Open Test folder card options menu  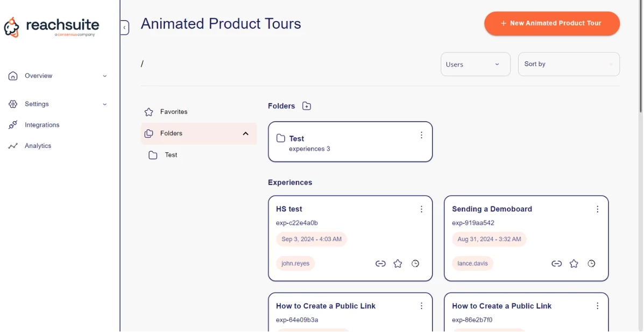421,136
